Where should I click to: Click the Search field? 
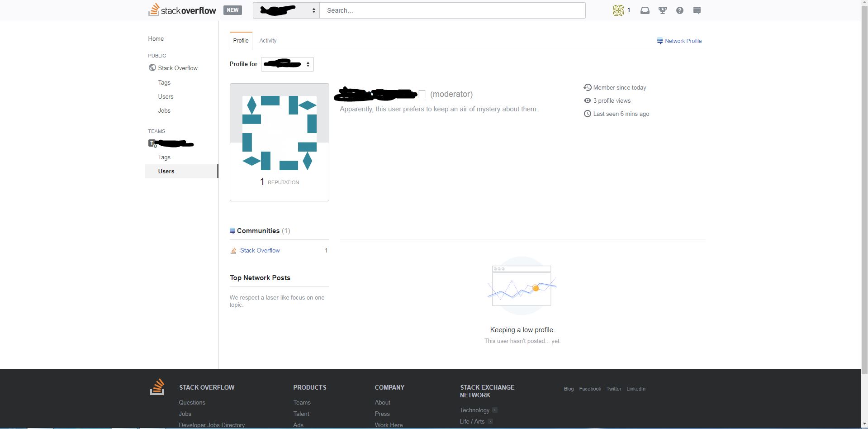pos(452,10)
